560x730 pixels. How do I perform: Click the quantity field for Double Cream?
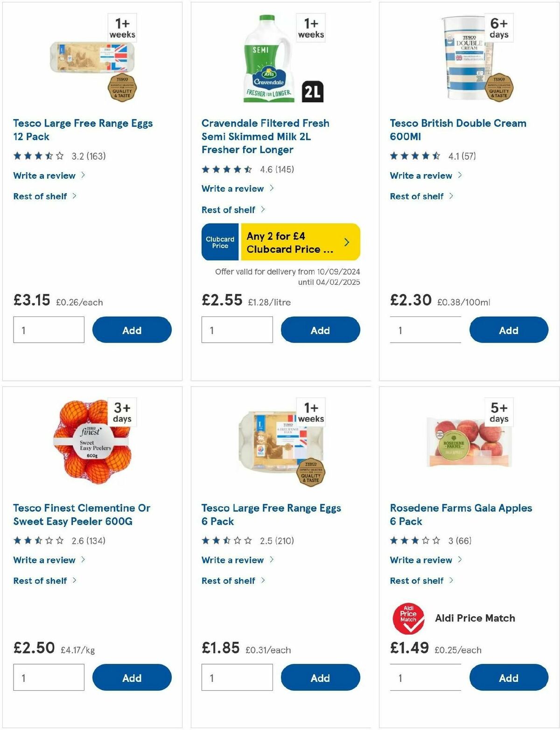(x=425, y=330)
